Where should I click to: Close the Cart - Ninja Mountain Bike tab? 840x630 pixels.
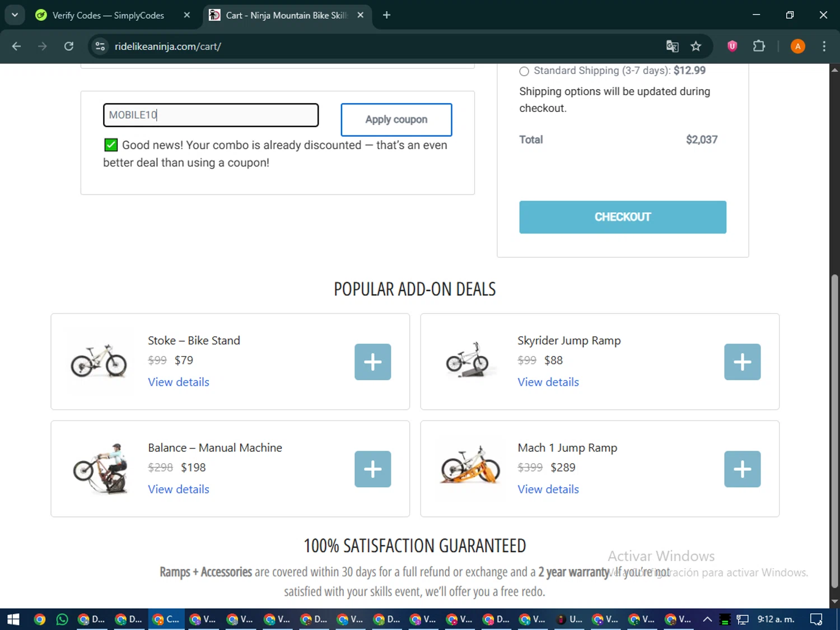[361, 15]
